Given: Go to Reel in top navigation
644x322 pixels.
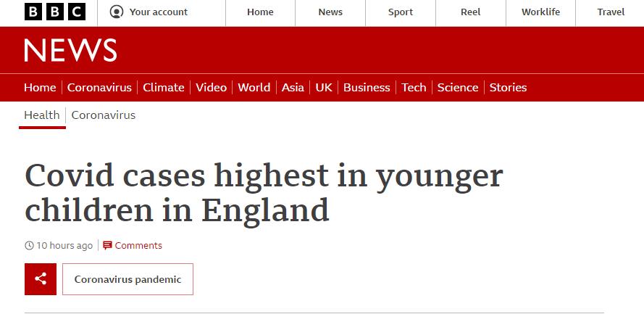Looking at the screenshot, I should 470,12.
